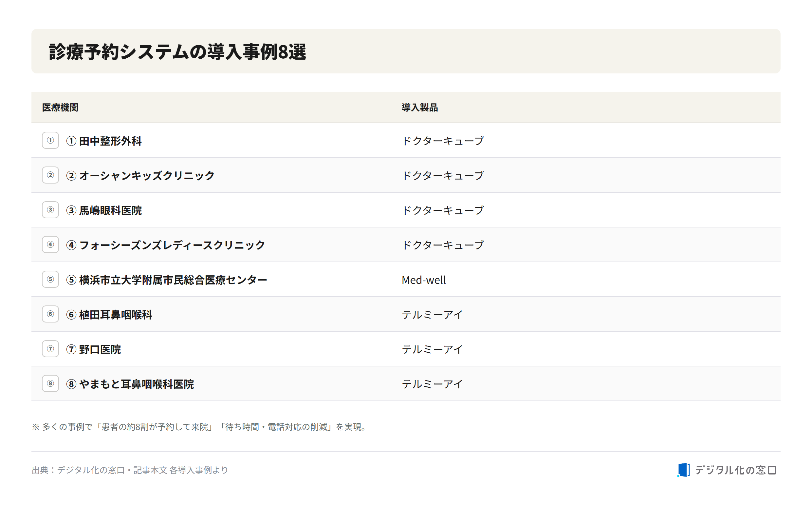Select the row name ② オーシャンキッズクリニック
The height and width of the screenshot is (508, 812).
(140, 175)
